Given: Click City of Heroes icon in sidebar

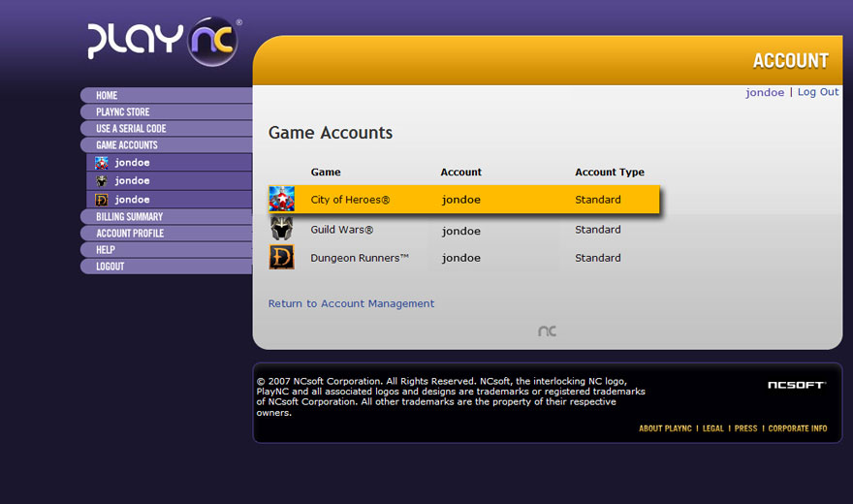Looking at the screenshot, I should 102,163.
